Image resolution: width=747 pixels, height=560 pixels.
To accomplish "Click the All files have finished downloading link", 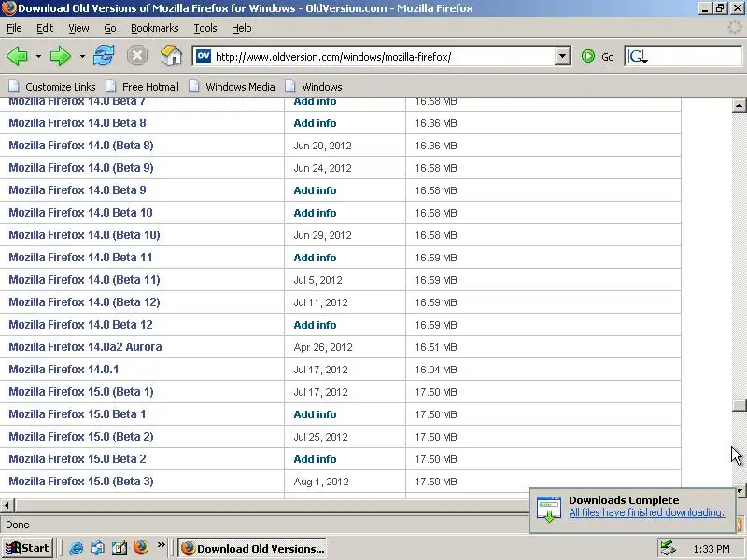I will pos(646,512).
